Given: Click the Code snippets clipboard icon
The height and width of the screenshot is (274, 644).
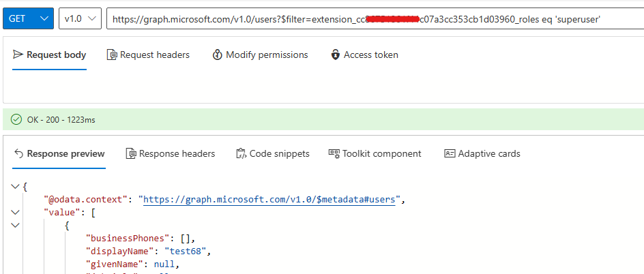Looking at the screenshot, I should pyautogui.click(x=241, y=154).
